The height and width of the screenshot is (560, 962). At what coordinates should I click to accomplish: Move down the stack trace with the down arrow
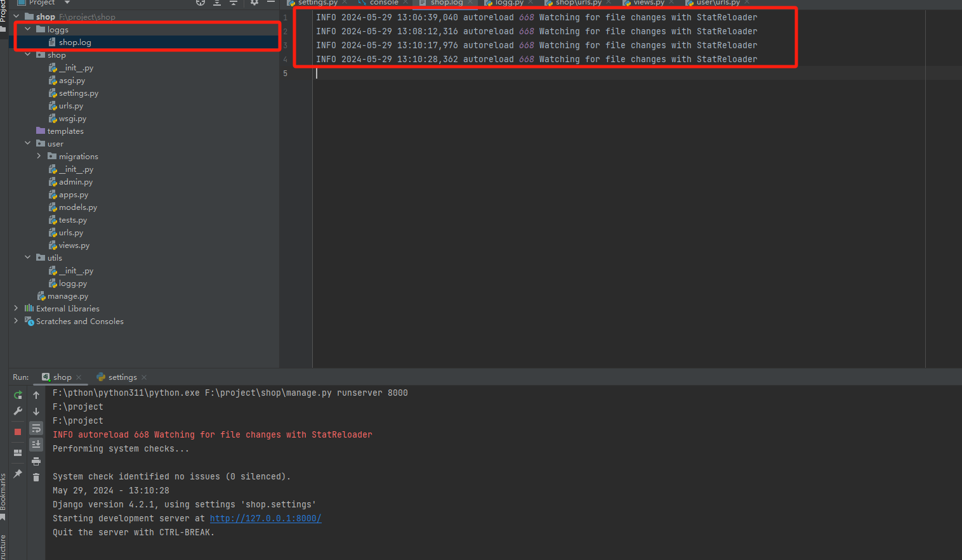tap(36, 412)
